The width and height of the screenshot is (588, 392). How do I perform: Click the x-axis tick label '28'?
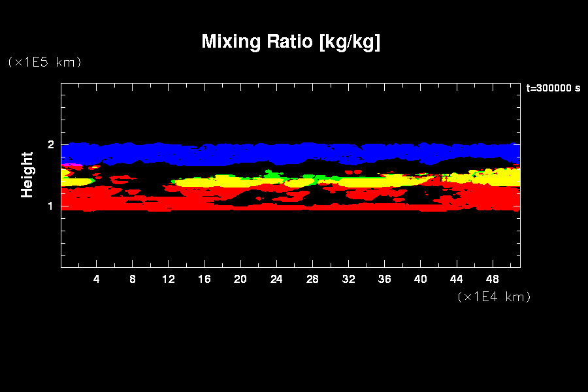tap(312, 279)
